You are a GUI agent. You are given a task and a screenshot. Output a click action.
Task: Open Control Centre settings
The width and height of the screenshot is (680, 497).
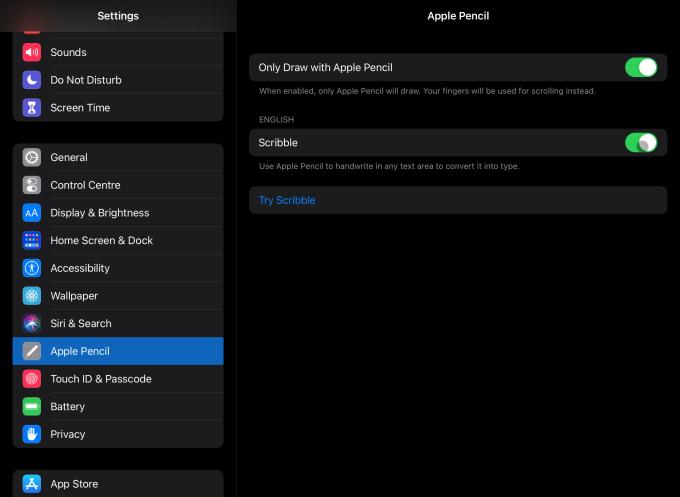pos(118,185)
